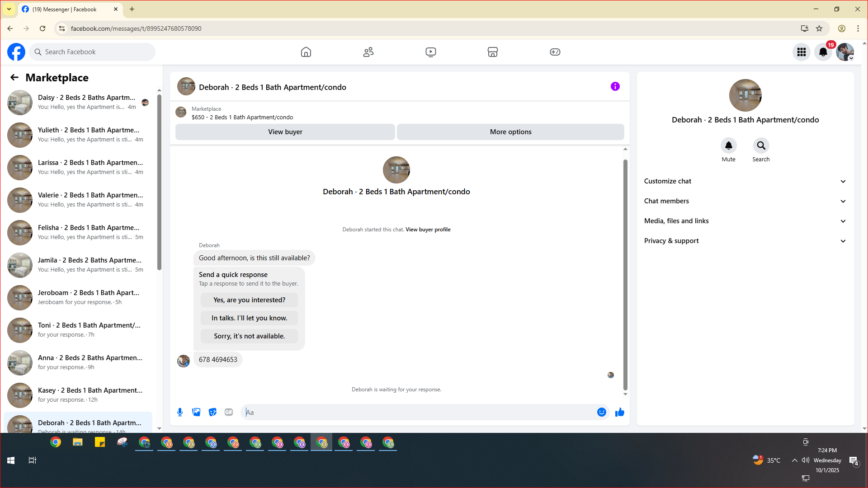Open the Gaming icon in top navigation

[x=555, y=52]
